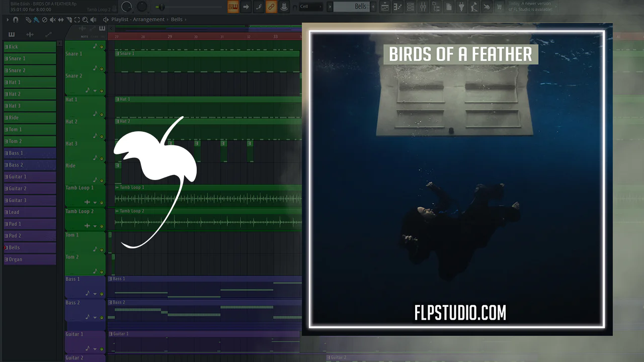Mute the Tom 1 track

pos(102,250)
